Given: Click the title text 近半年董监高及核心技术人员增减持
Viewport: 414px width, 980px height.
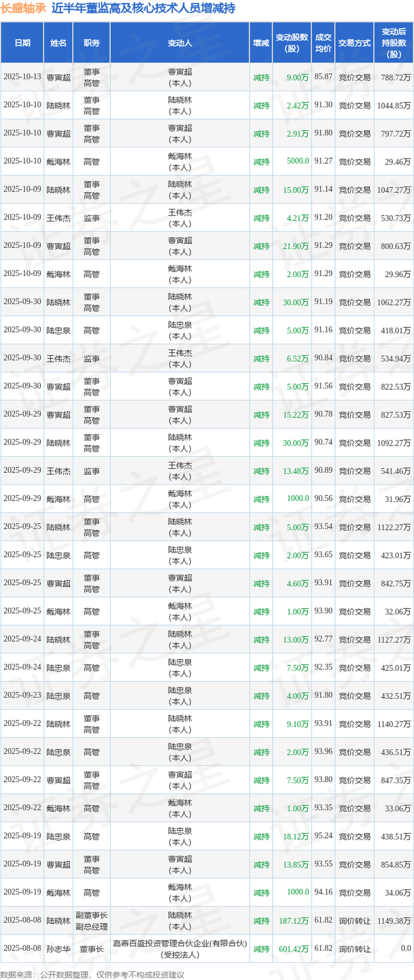Looking at the screenshot, I should coord(143,8).
